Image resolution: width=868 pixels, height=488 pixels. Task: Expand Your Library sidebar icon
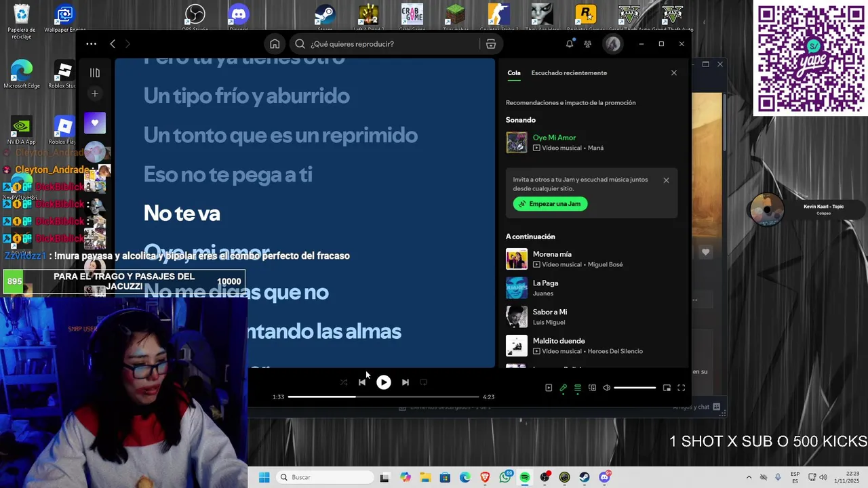pos(95,73)
